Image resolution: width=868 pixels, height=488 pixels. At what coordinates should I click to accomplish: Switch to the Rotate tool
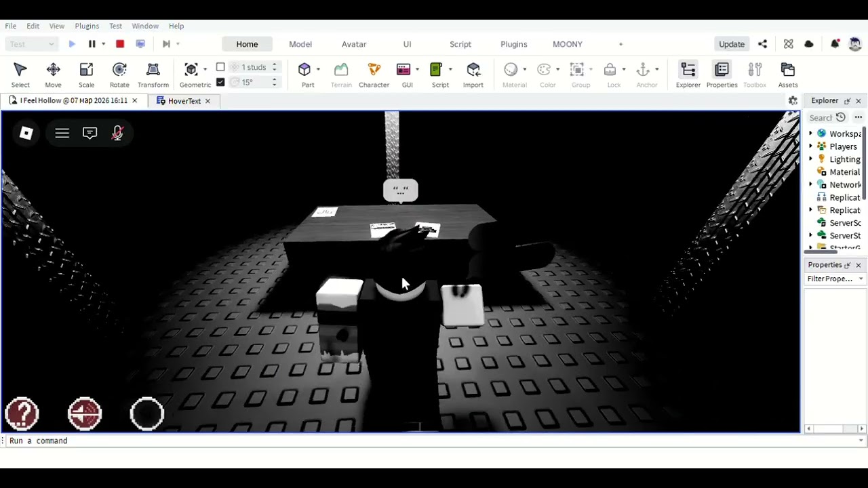click(119, 75)
